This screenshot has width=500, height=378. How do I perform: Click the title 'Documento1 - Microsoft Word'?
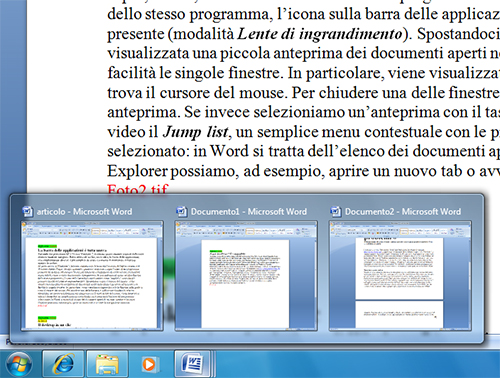tap(249, 212)
